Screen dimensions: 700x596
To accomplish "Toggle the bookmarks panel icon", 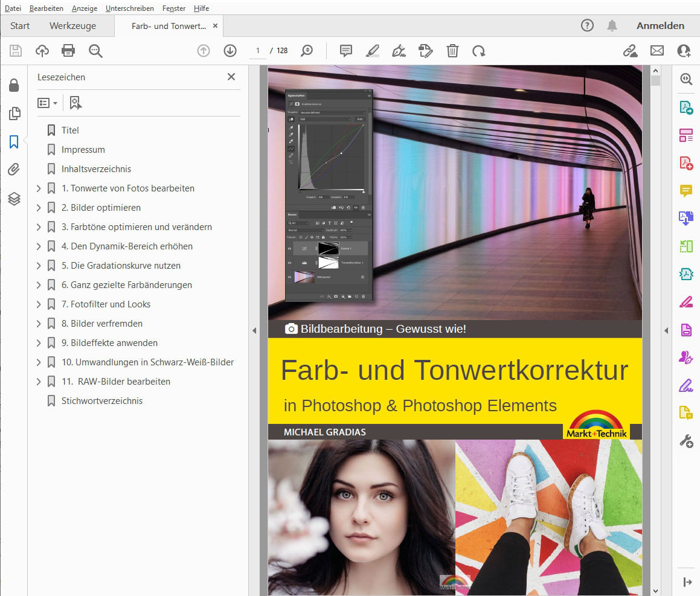I will pyautogui.click(x=14, y=142).
